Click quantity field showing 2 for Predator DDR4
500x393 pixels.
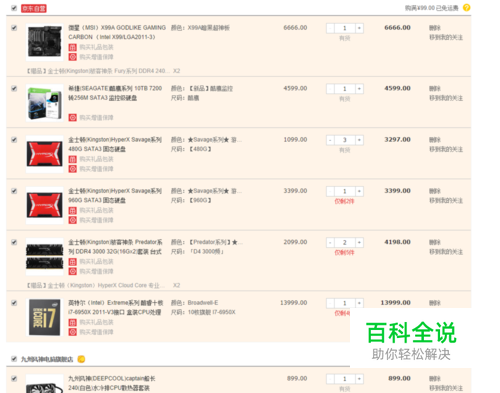tap(345, 243)
